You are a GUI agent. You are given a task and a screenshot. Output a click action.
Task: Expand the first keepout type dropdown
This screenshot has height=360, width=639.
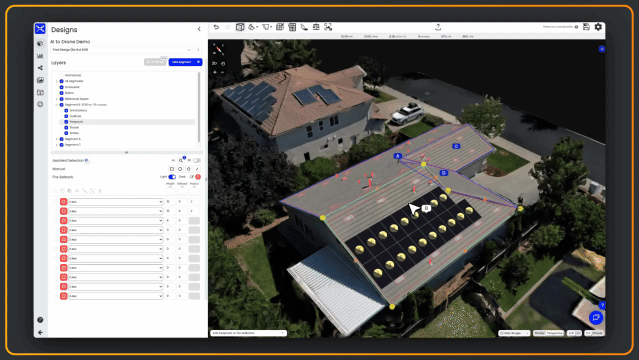coord(115,202)
